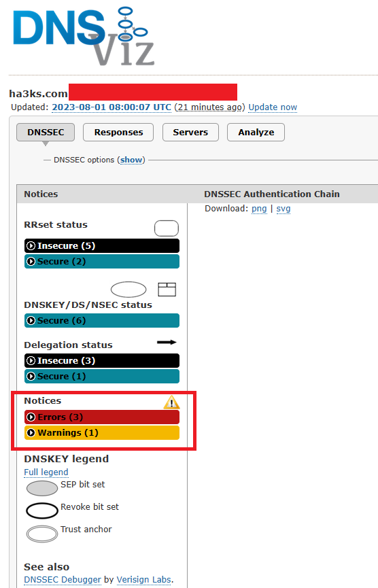Switch to the Responses tab

click(x=118, y=133)
